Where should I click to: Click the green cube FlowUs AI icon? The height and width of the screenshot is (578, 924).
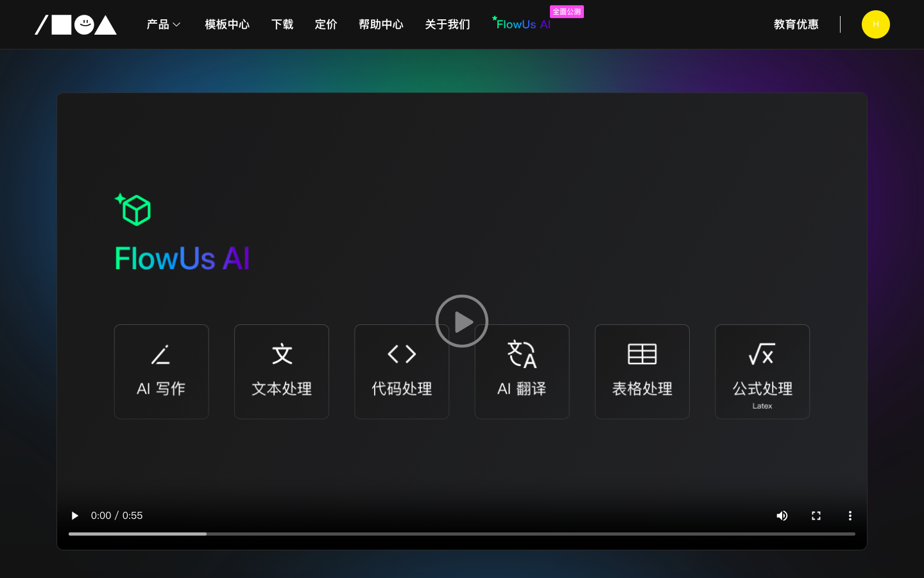click(x=133, y=209)
